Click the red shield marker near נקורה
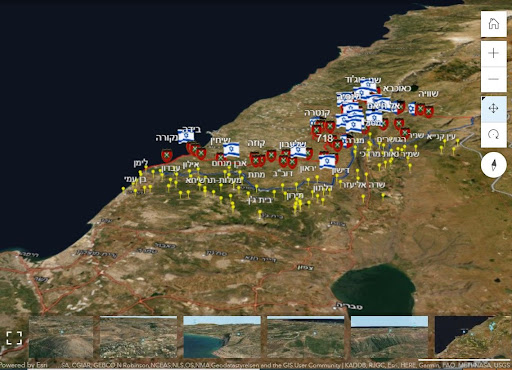Viewport: 512px width, 370px height. point(167,155)
